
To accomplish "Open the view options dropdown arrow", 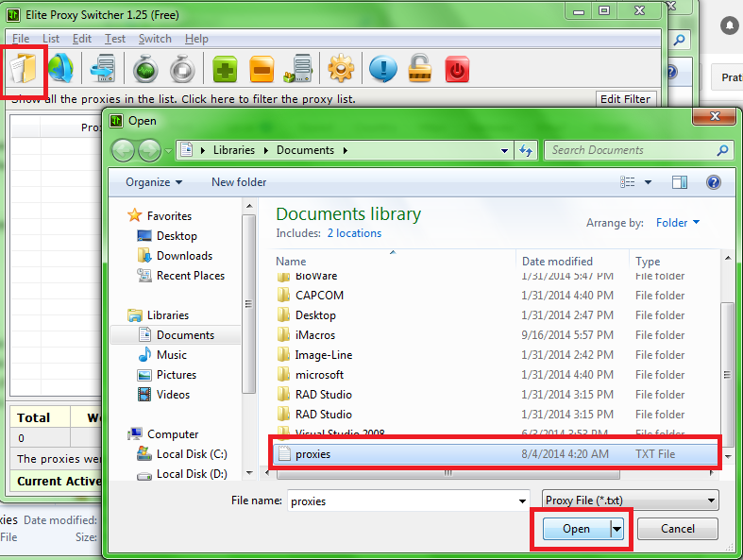I will click(648, 182).
